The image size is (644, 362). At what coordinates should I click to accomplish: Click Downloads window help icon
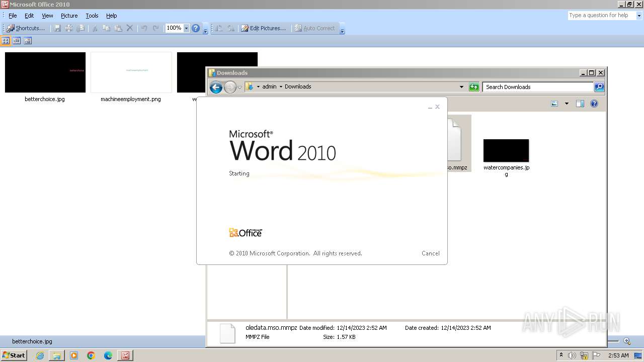coord(594,104)
